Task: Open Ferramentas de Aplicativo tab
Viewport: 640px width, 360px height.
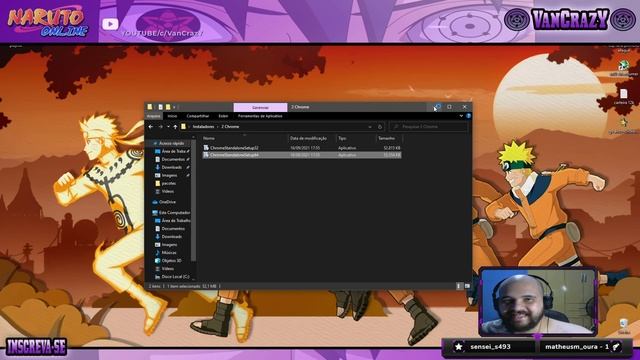Action: (260, 116)
